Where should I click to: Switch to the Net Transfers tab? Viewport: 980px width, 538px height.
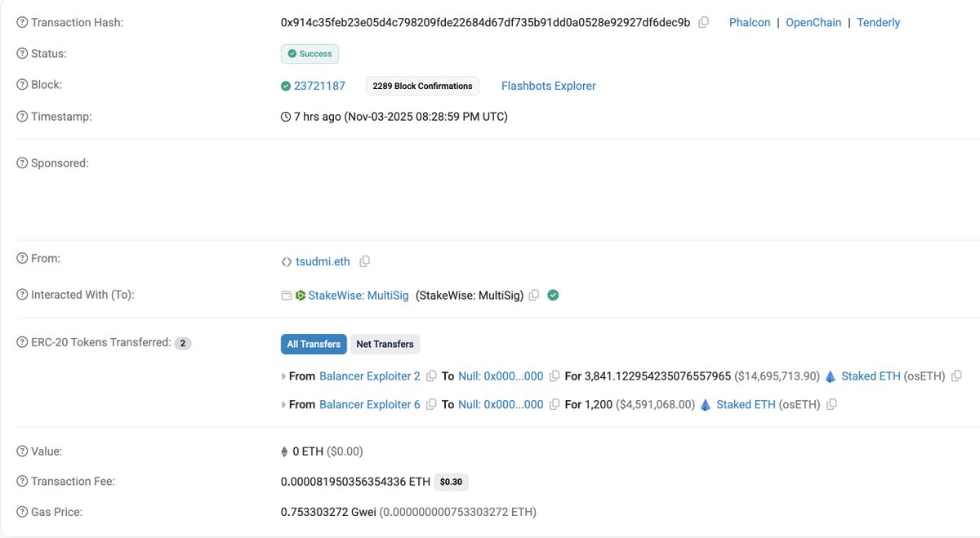(385, 345)
